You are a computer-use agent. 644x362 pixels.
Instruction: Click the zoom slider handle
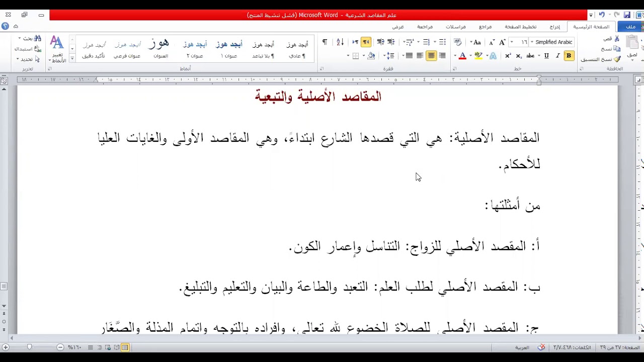coord(29,347)
